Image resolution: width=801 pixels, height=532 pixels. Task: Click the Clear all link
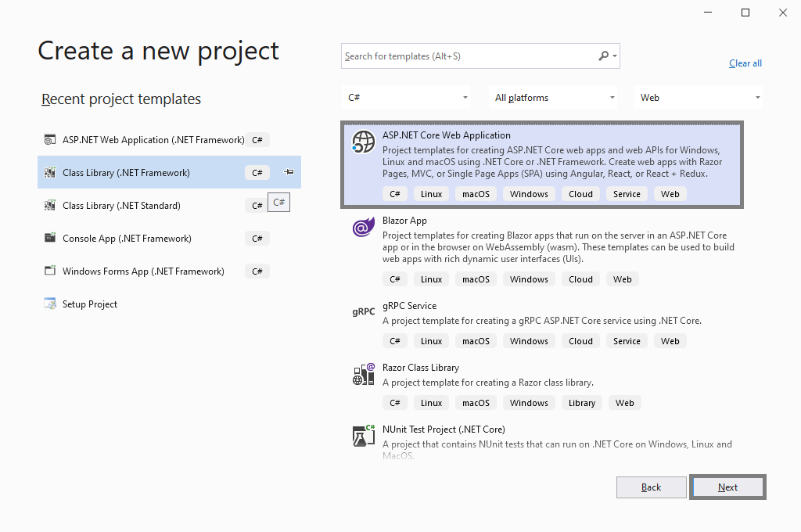click(745, 63)
